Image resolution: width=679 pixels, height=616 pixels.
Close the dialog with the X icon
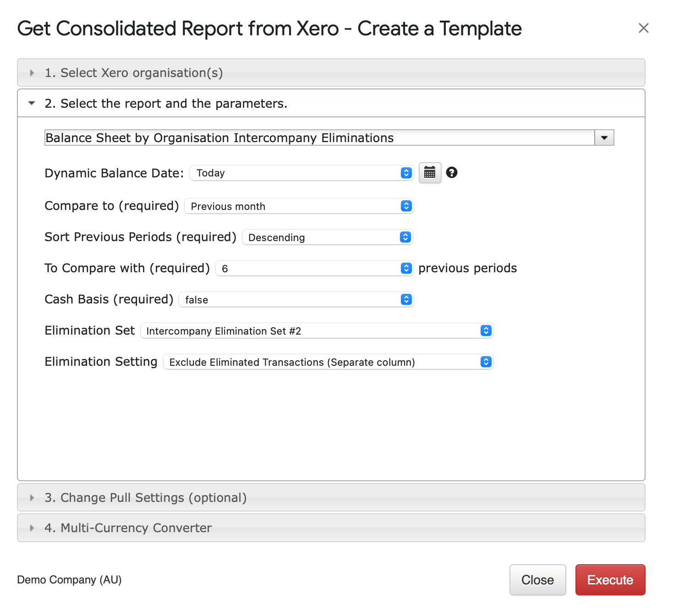tap(643, 28)
